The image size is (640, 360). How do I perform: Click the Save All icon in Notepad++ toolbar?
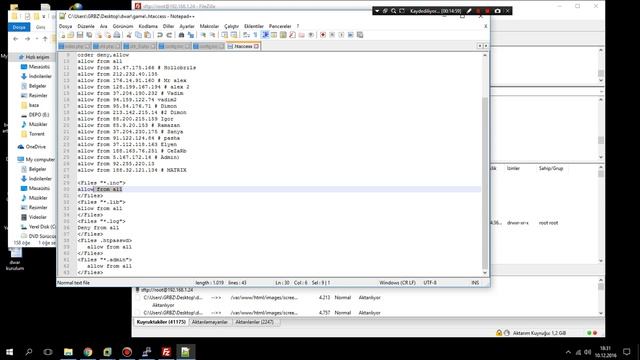point(89,35)
